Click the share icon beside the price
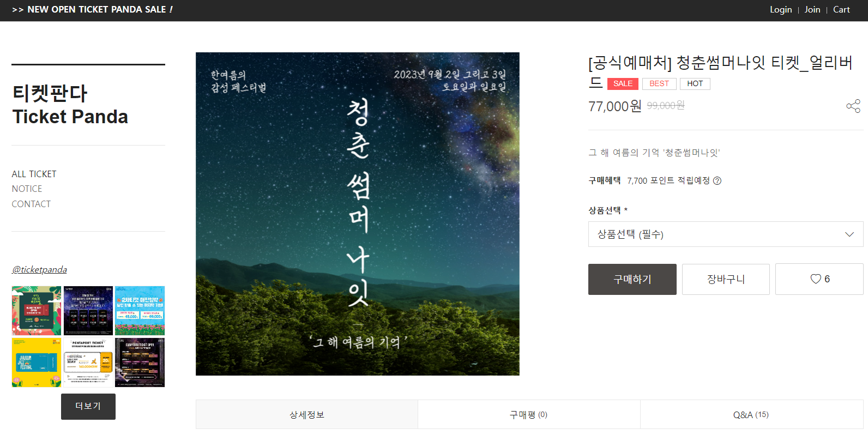The image size is (868, 435). tap(853, 106)
